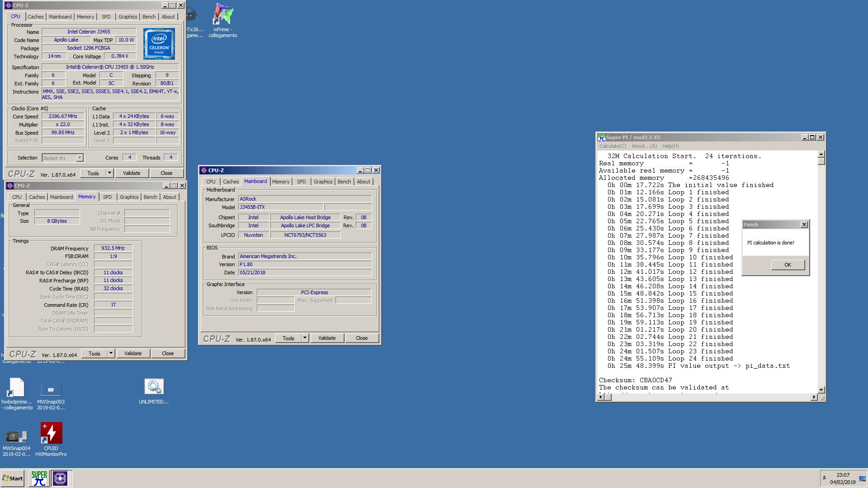Click the BIOS Version field P1.80
This screenshot has width=868, height=488.
(305, 264)
